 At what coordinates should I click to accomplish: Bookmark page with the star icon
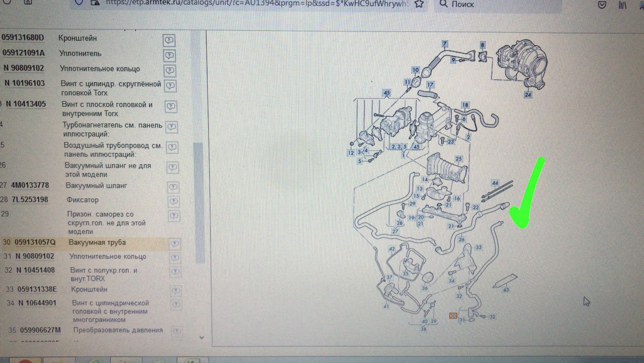[419, 4]
